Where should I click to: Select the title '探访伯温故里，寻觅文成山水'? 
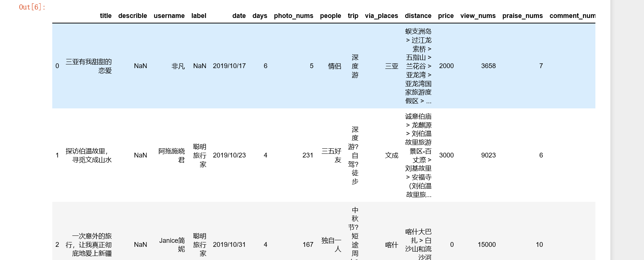[x=89, y=155]
